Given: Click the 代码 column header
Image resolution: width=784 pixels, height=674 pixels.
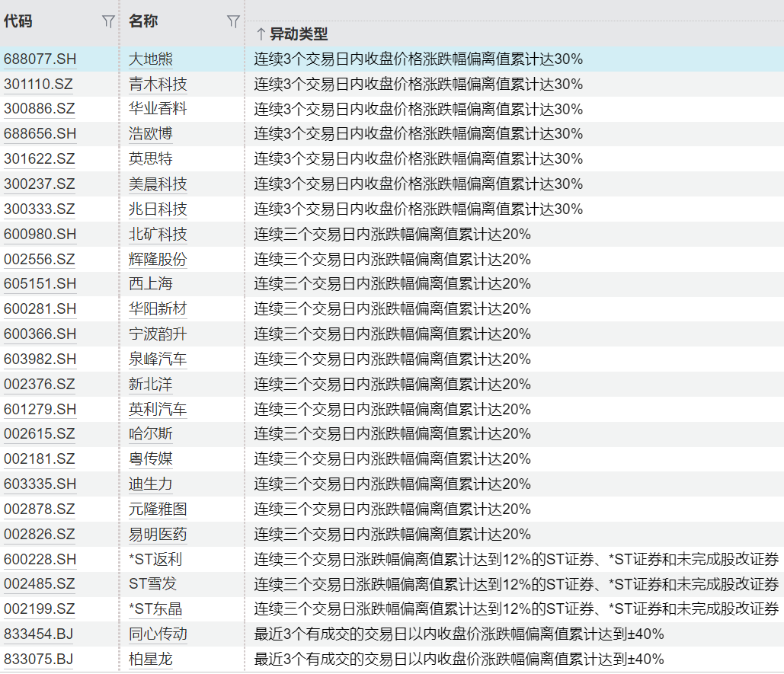Looking at the screenshot, I should click(x=18, y=21).
